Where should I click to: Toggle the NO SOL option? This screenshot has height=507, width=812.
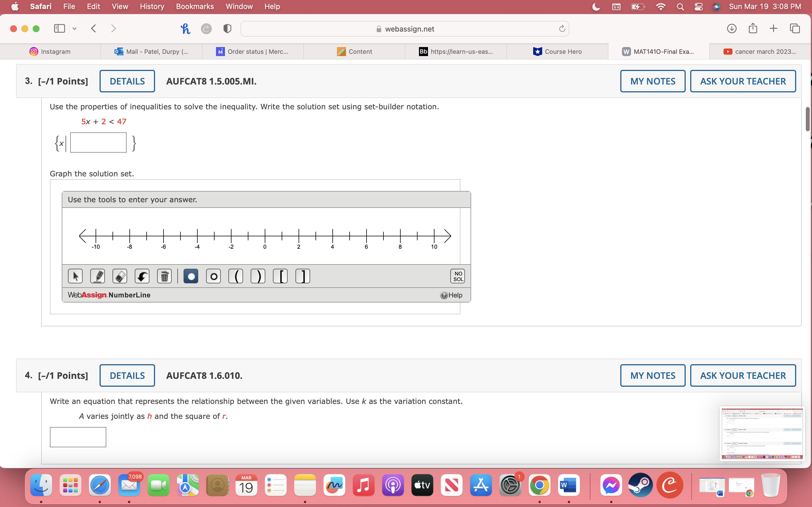click(x=458, y=276)
